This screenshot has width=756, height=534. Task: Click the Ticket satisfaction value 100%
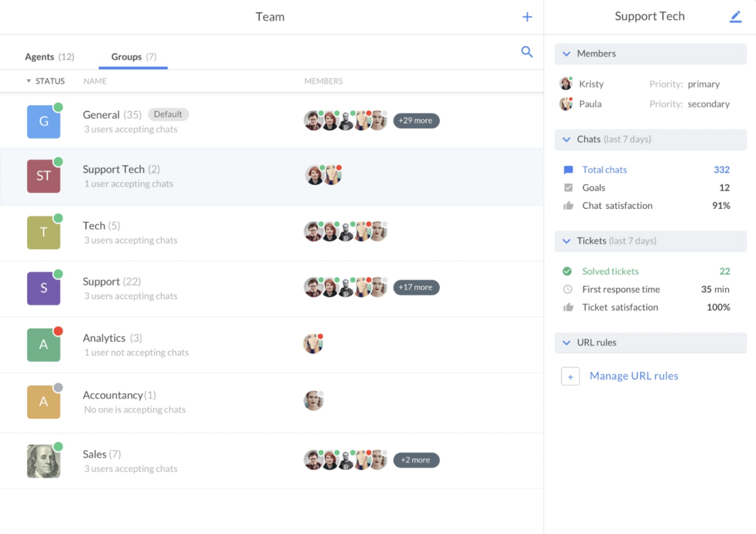pos(718,307)
